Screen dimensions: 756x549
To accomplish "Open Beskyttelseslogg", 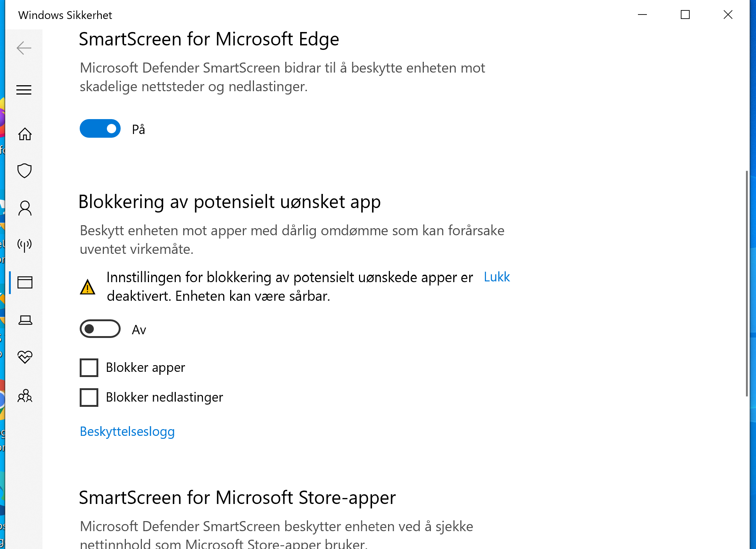I will [127, 431].
